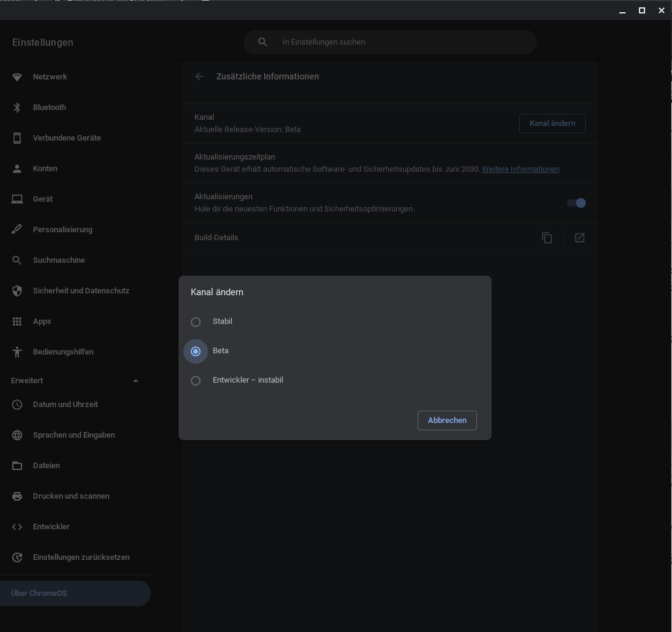Screen dimensions: 672x632
Task: Click the Kanal ändern button
Action: (552, 123)
